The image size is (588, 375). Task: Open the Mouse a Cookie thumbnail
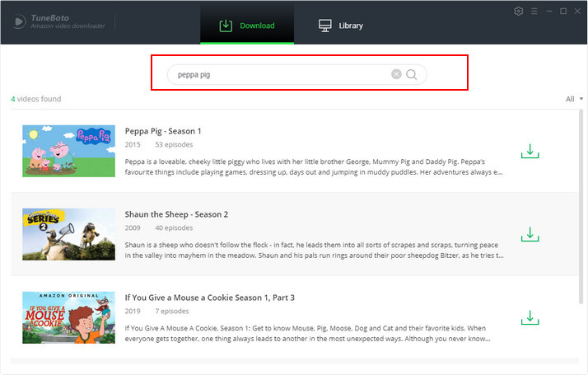[x=68, y=317]
